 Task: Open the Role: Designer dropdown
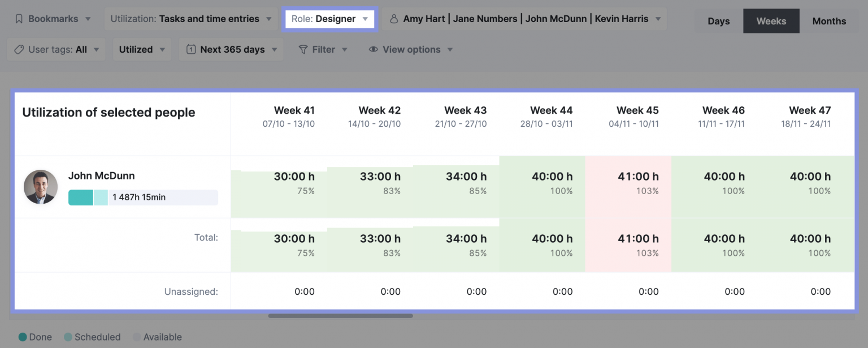tap(330, 19)
